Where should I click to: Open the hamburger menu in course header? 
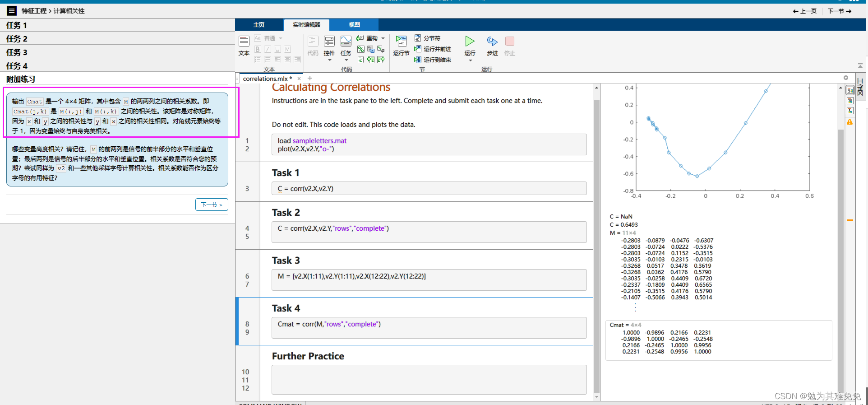coord(12,11)
